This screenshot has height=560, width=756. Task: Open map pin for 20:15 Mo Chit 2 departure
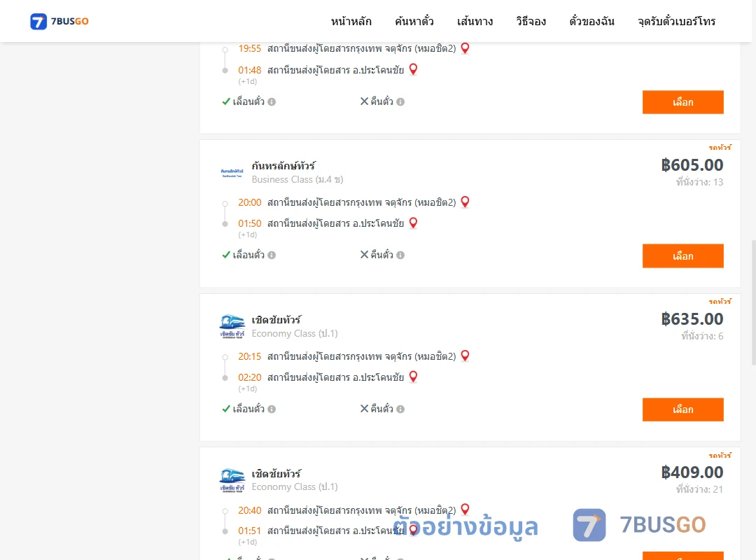pos(465,356)
